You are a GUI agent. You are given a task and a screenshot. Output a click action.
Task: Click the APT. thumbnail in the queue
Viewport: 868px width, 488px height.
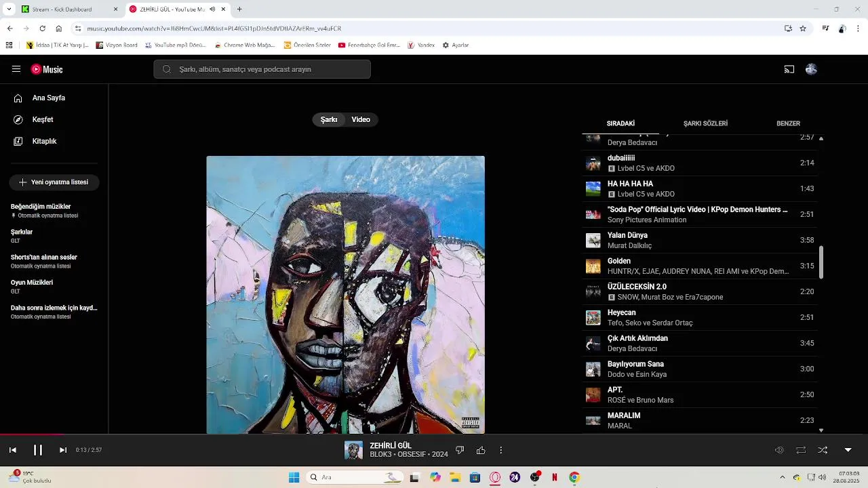pos(593,395)
